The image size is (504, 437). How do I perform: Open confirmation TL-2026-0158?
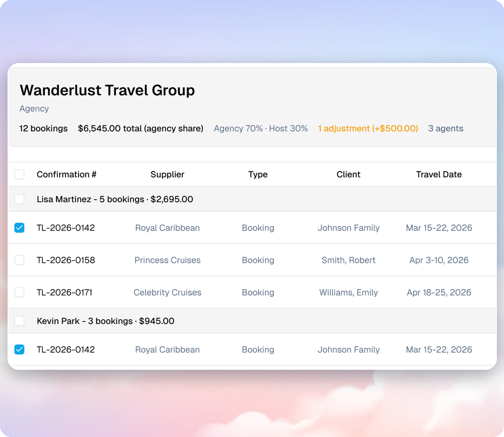pyautogui.click(x=66, y=260)
